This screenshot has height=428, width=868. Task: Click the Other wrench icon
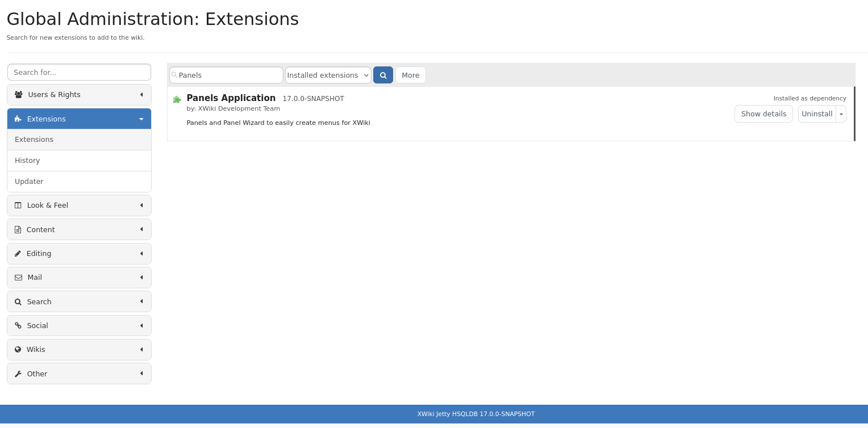click(18, 374)
